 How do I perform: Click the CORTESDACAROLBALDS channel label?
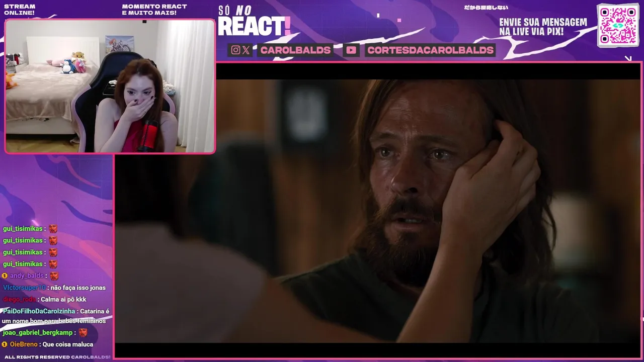pos(430,50)
